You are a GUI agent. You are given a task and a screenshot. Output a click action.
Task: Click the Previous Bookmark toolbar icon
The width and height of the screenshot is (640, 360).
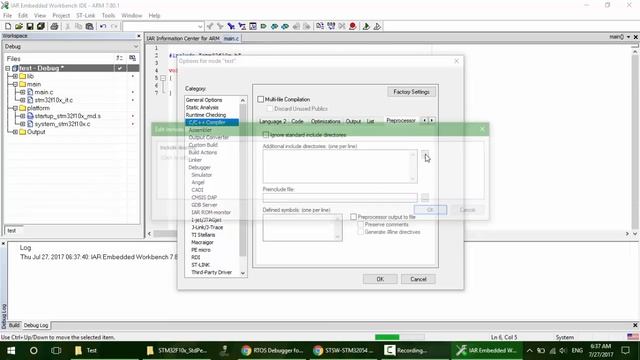(x=274, y=27)
